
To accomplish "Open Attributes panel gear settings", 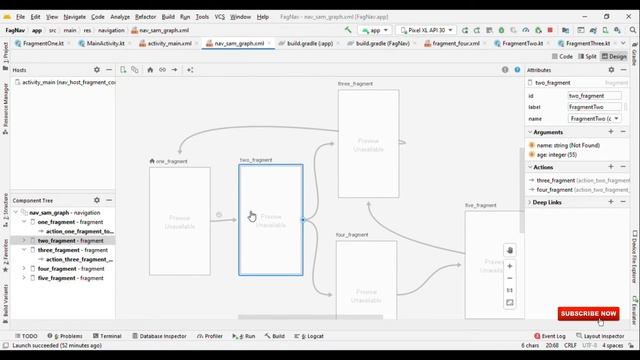I will [611, 70].
